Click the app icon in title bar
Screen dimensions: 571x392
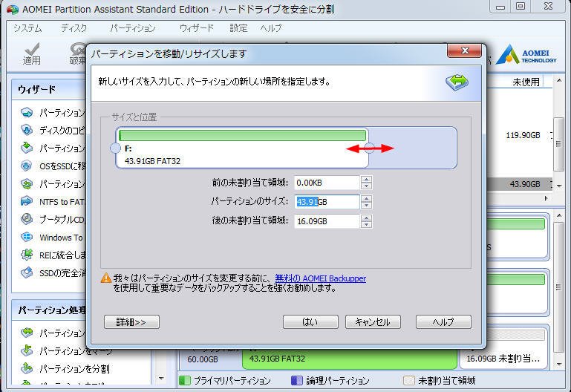pyautogui.click(x=13, y=9)
